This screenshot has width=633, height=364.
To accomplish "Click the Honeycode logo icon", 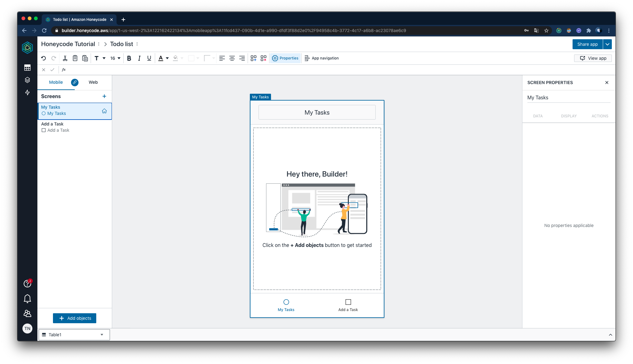I will pyautogui.click(x=27, y=48).
